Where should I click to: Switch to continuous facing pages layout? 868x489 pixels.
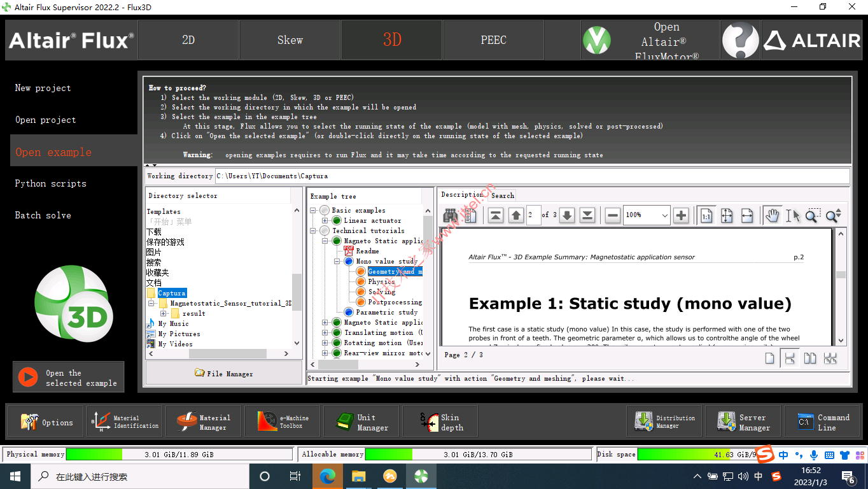(x=830, y=358)
